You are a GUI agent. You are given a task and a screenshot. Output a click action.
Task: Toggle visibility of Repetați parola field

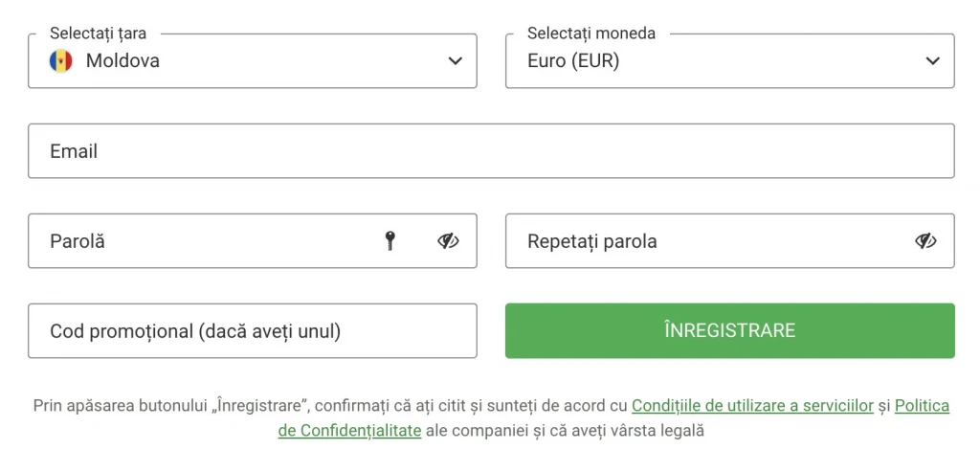point(925,241)
